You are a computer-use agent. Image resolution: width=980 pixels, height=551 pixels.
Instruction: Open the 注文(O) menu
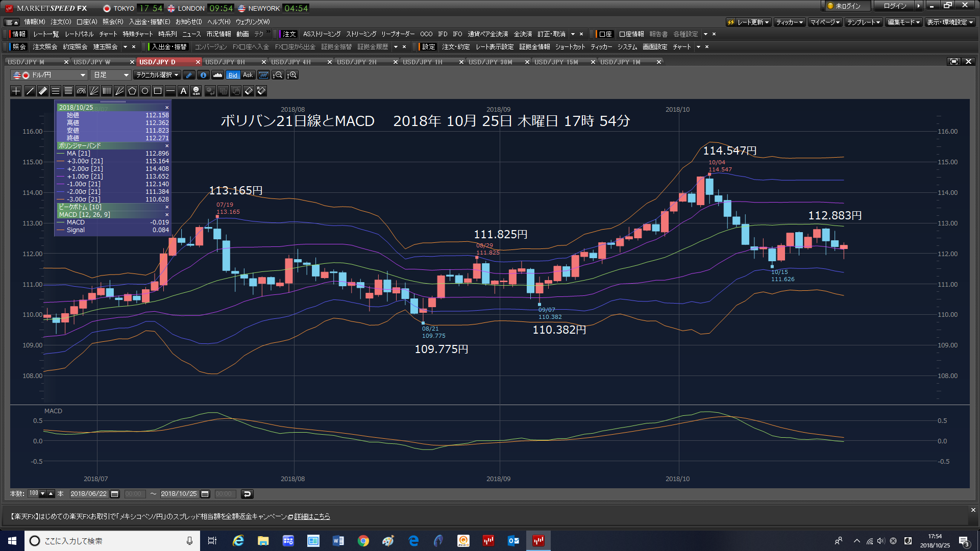click(x=61, y=22)
